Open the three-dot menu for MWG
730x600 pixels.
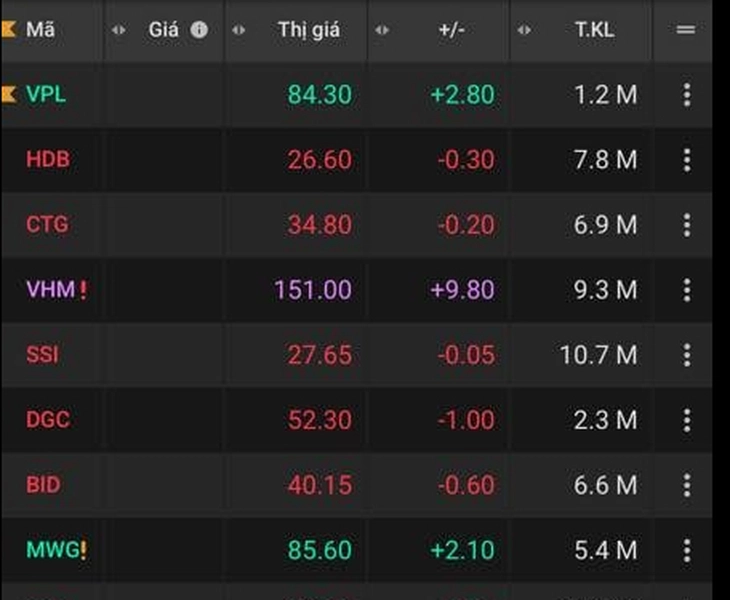(686, 550)
